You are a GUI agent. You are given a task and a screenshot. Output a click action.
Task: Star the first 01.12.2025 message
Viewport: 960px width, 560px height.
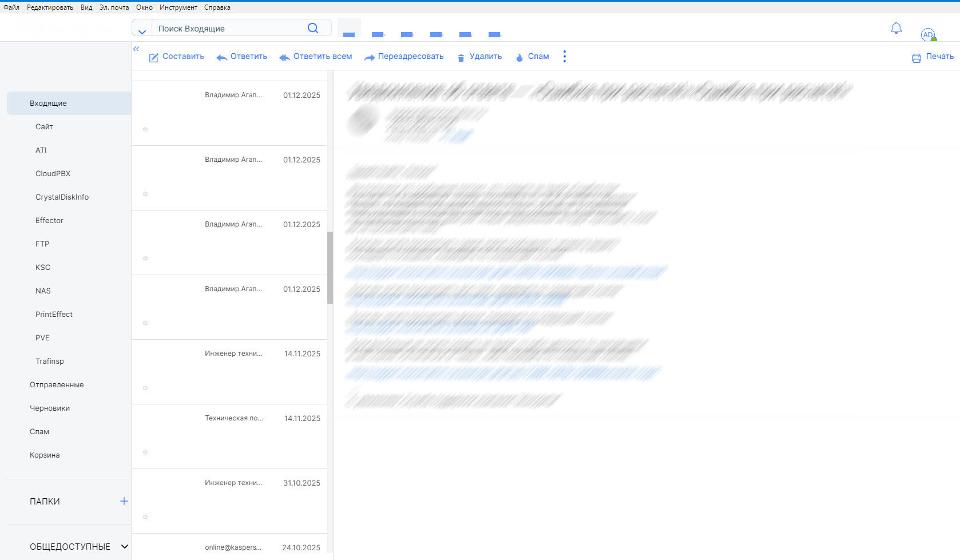tap(145, 129)
